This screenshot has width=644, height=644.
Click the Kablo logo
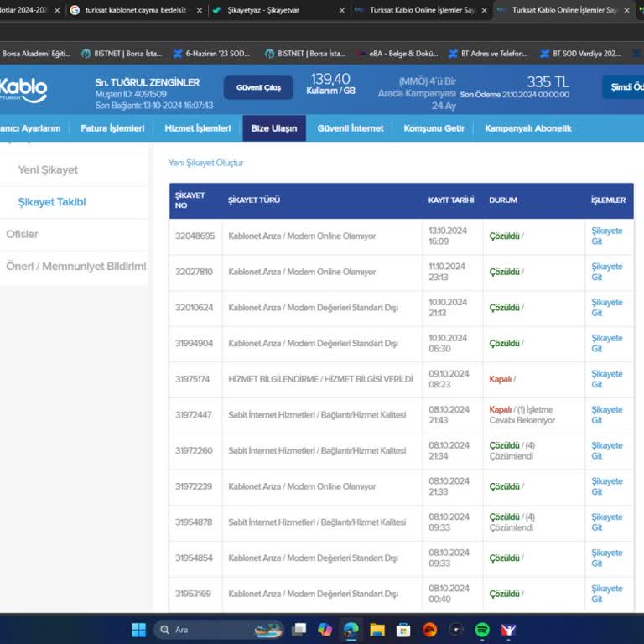coord(23,90)
